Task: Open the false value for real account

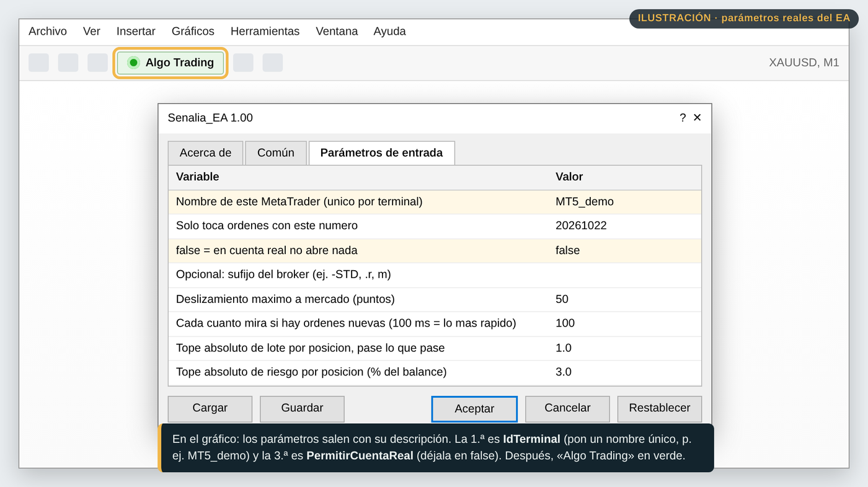Action: coord(567,250)
